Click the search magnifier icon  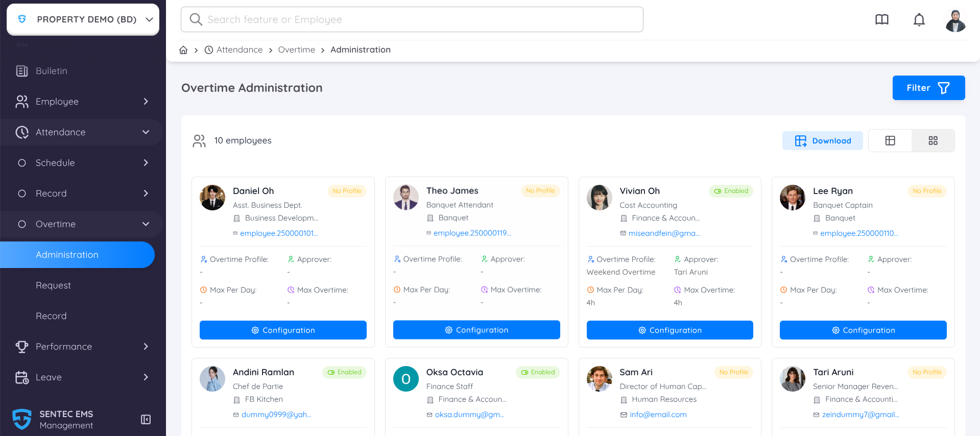point(196,19)
